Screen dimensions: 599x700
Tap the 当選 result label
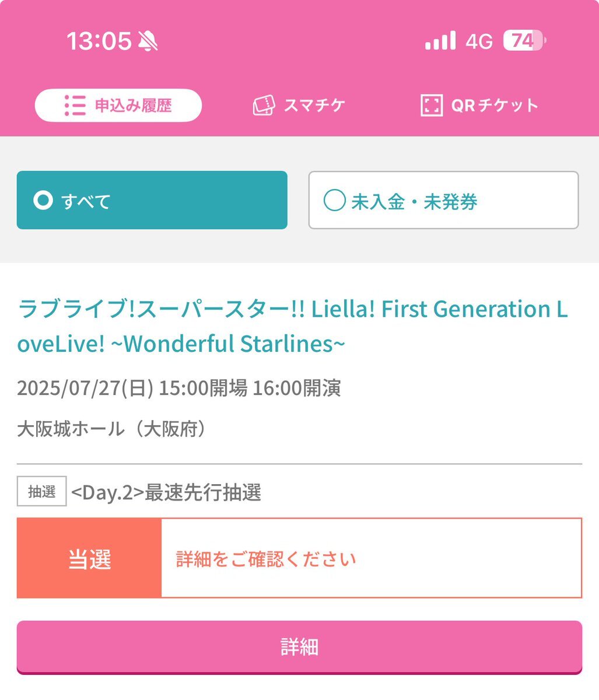coord(89,558)
